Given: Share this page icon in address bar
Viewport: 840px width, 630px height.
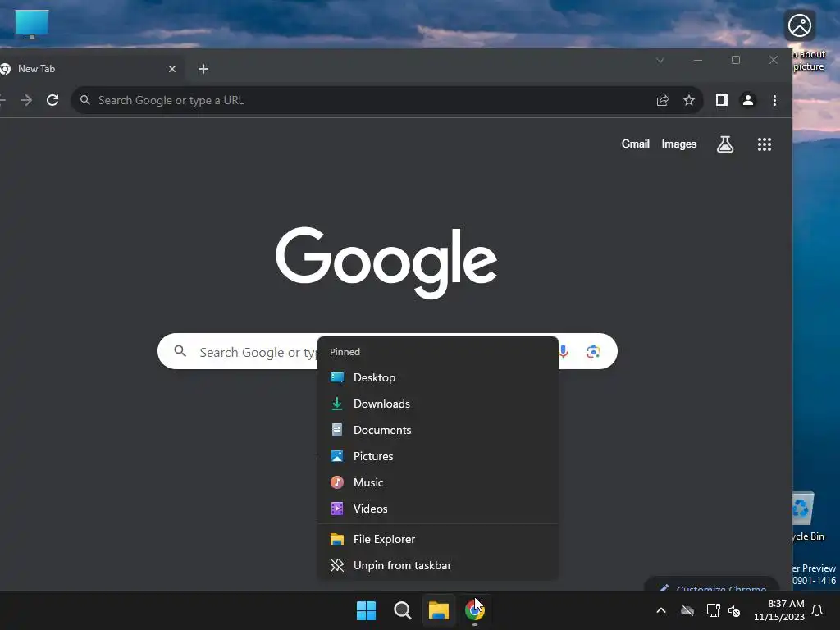Looking at the screenshot, I should coord(663,100).
